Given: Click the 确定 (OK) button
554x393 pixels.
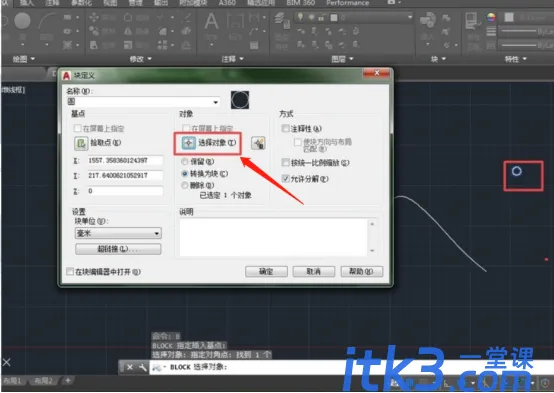Looking at the screenshot, I should (x=266, y=271).
